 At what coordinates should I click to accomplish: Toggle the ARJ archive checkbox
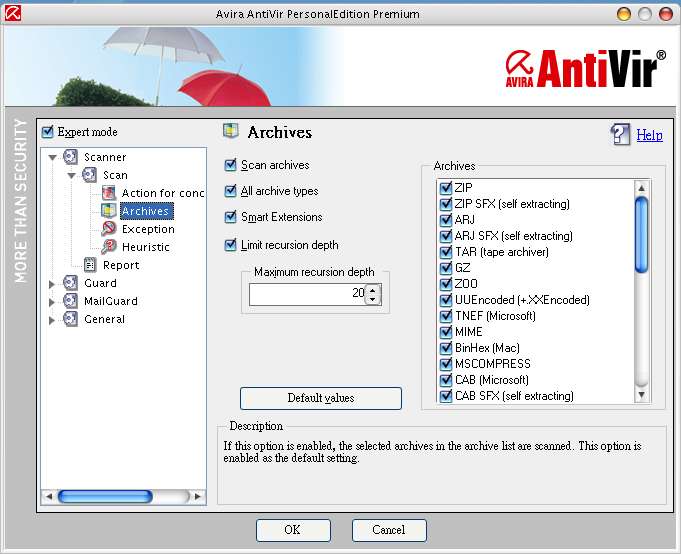446,220
